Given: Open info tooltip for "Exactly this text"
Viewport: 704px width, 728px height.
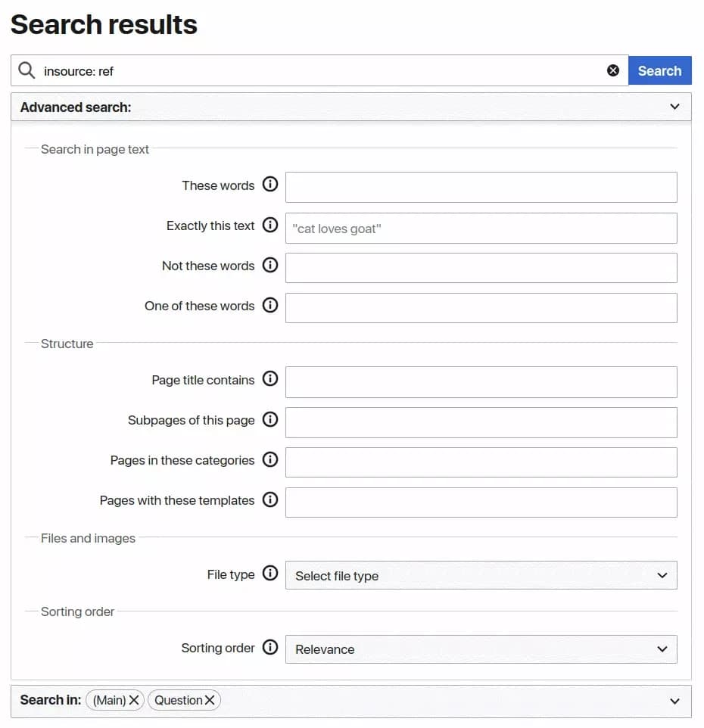Looking at the screenshot, I should [x=270, y=224].
